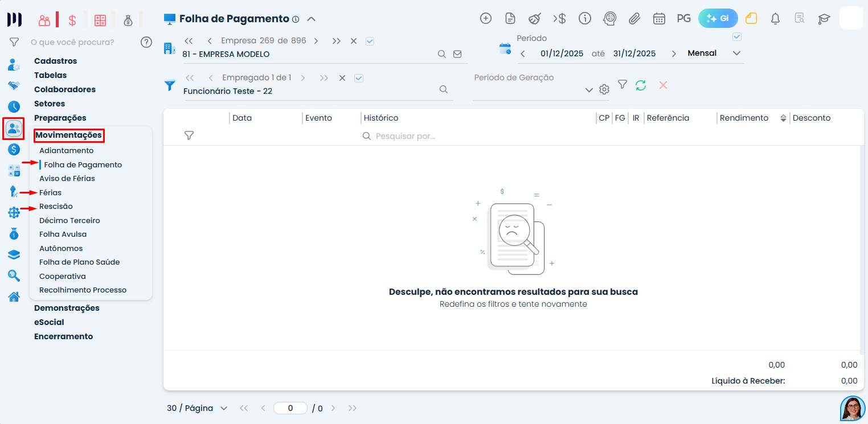Open the graduation cap training icon
Screen dimensions: 868x424
click(x=824, y=18)
